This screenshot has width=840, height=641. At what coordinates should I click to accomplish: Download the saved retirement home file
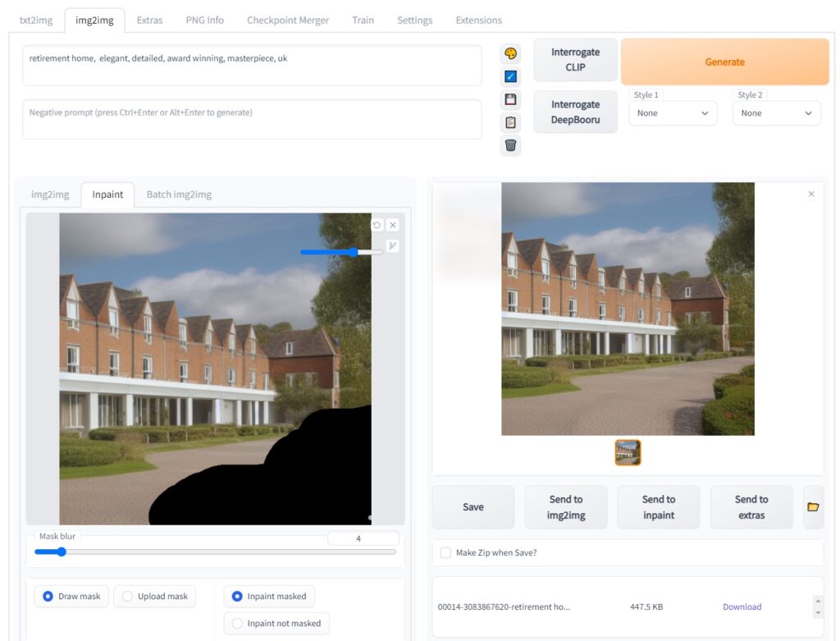tap(742, 607)
